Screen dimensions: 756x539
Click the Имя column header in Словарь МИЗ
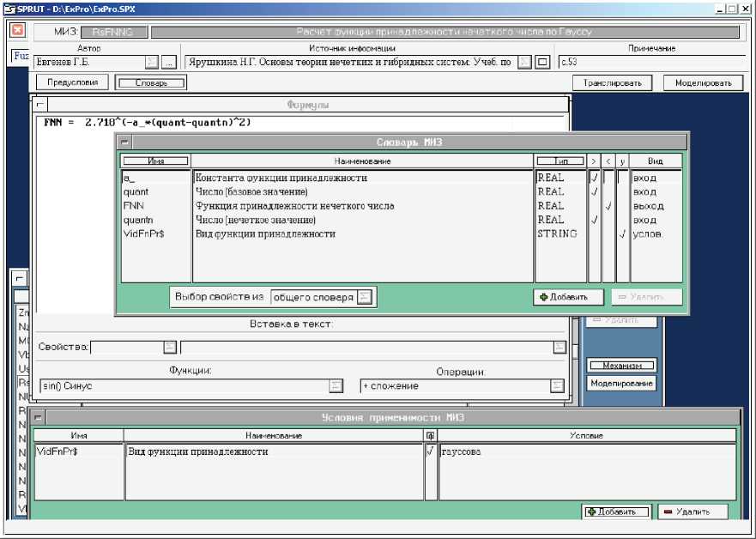(155, 161)
